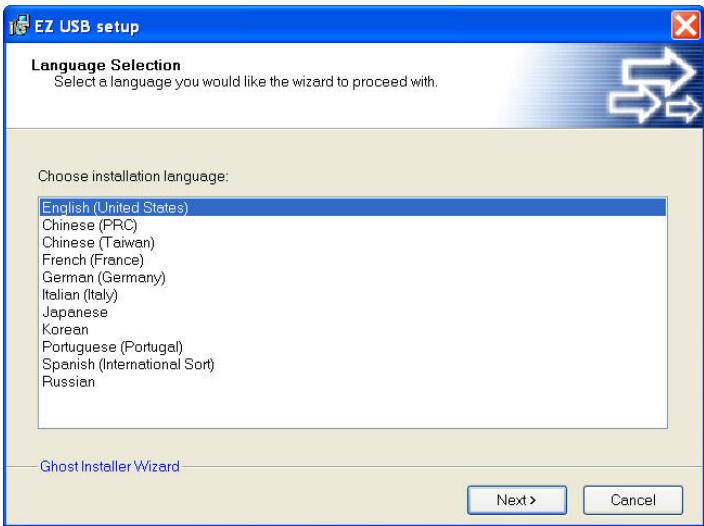Screen dimensions: 704x526
Task: Select French (France) in the list
Action: click(x=353, y=260)
